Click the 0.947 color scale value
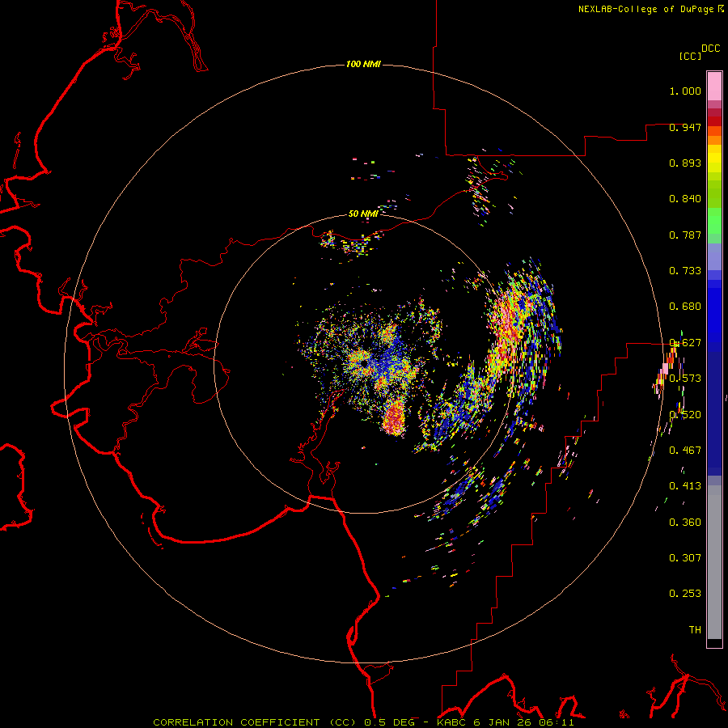The width and height of the screenshot is (728, 728). point(685,127)
